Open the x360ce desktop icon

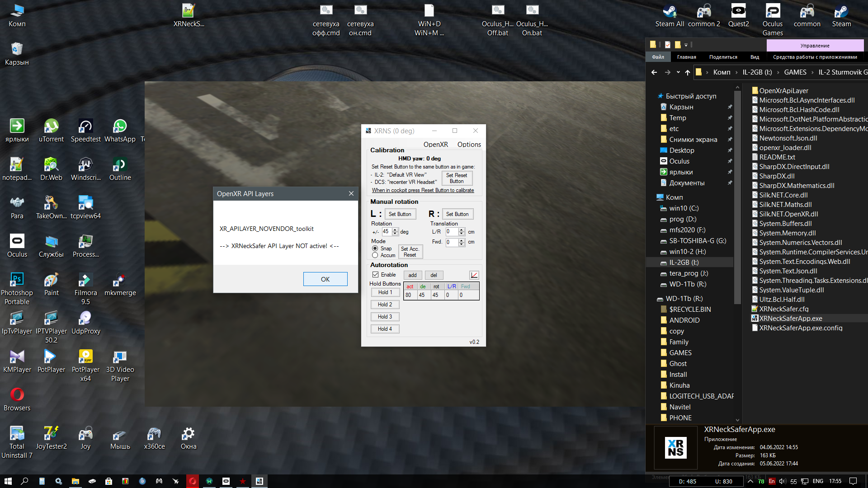point(154,438)
